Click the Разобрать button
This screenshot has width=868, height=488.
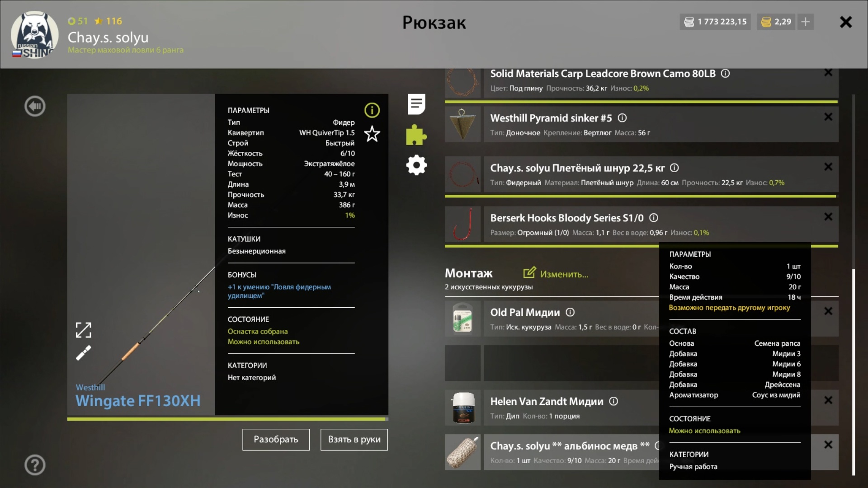tap(276, 439)
